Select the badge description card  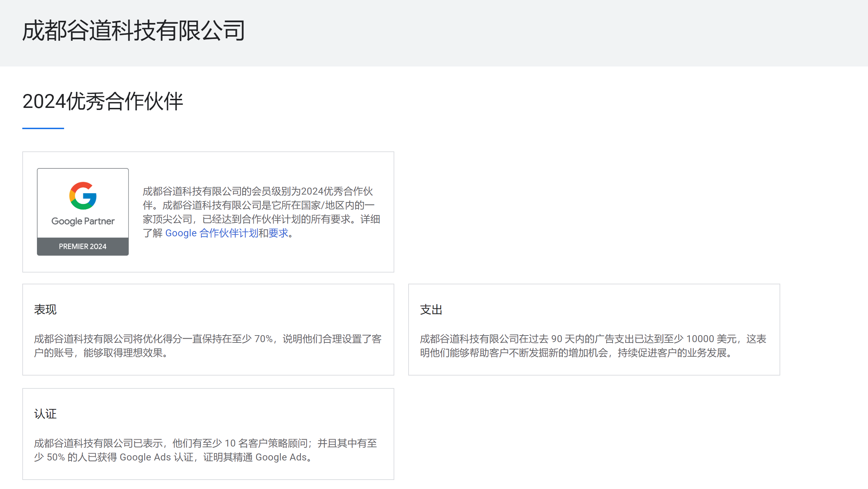pos(208,211)
